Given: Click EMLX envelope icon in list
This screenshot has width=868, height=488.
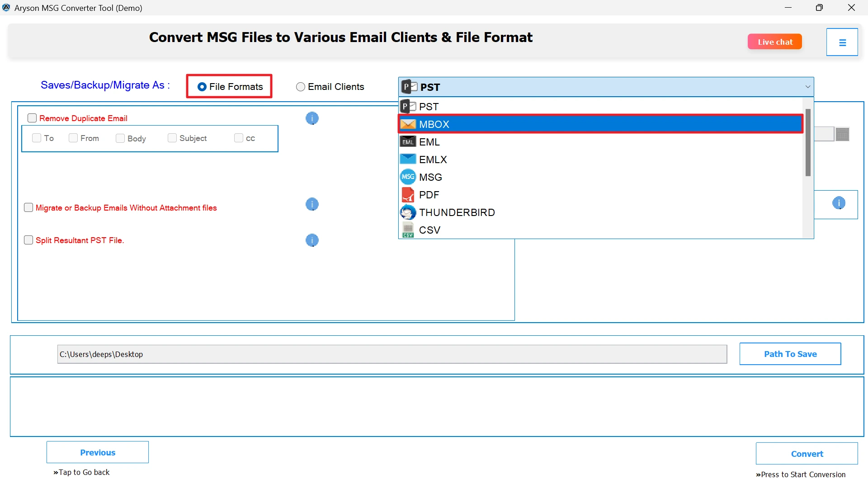Looking at the screenshot, I should pos(408,160).
